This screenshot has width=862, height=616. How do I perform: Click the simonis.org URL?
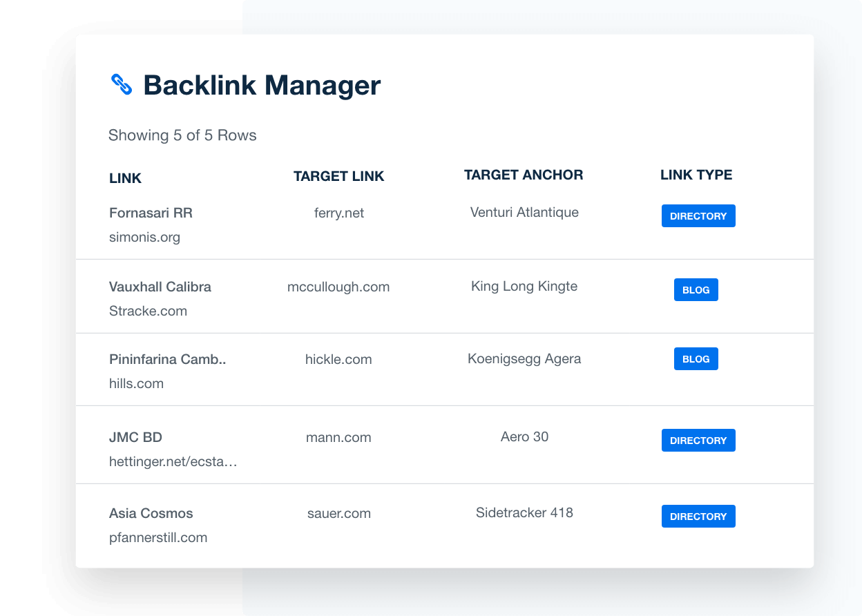144,237
